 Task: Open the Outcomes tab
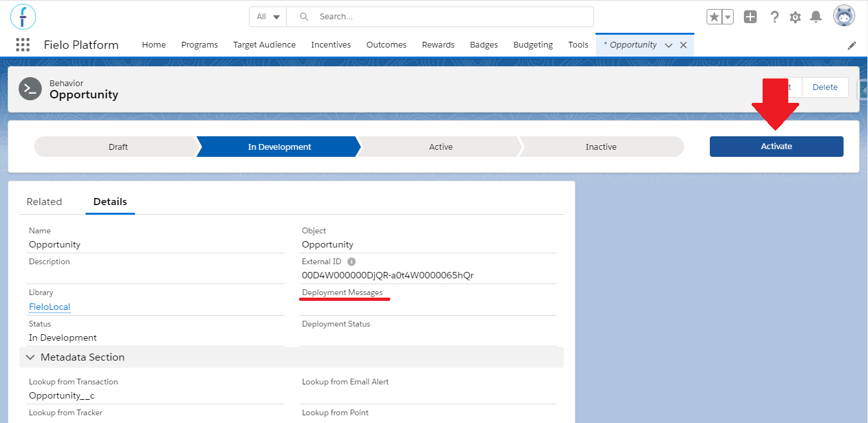point(386,45)
